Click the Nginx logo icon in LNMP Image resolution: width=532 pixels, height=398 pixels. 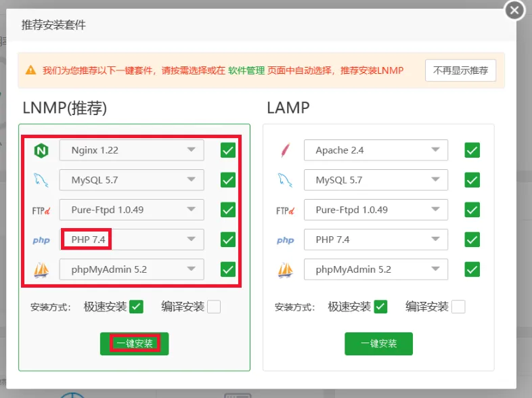pos(41,150)
